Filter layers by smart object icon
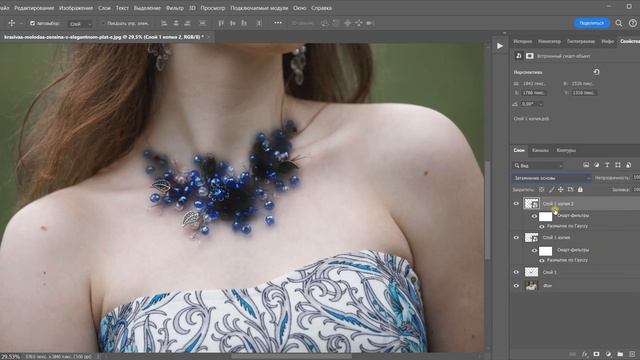The image size is (640, 360). coord(628,165)
